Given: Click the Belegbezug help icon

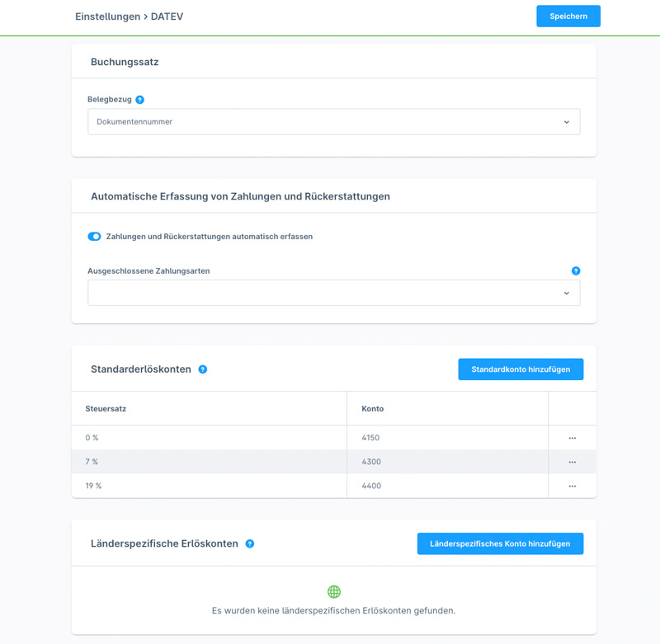Looking at the screenshot, I should point(139,100).
